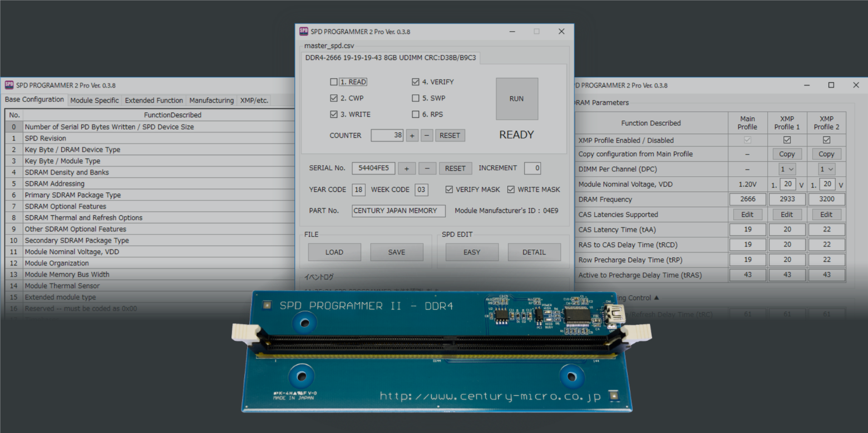Enable the 5. SWP checkbox

click(415, 98)
